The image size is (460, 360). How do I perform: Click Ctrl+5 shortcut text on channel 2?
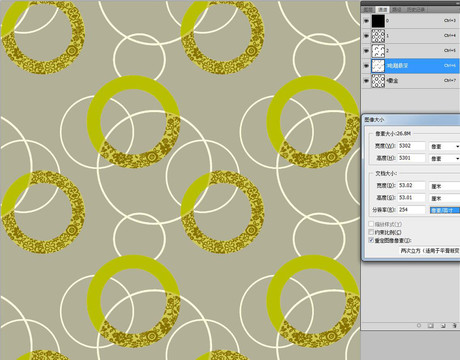tap(450, 50)
